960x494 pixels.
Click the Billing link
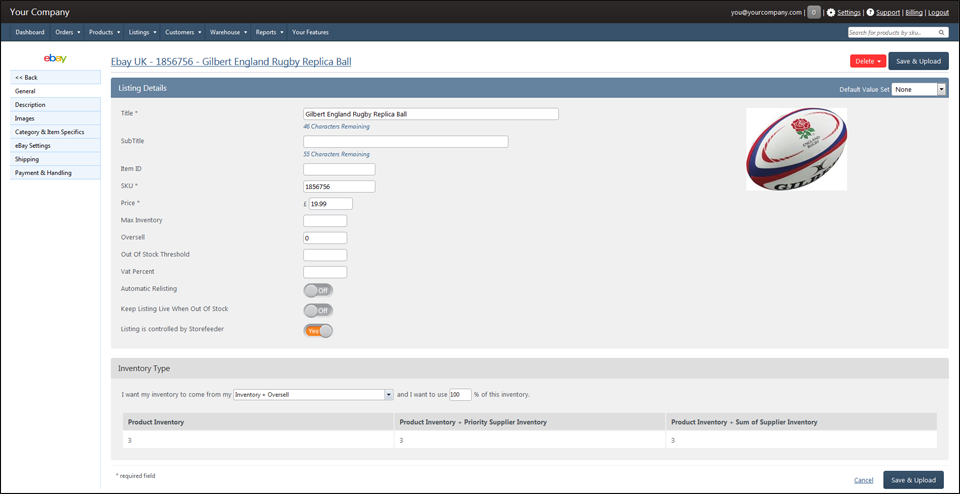913,12
